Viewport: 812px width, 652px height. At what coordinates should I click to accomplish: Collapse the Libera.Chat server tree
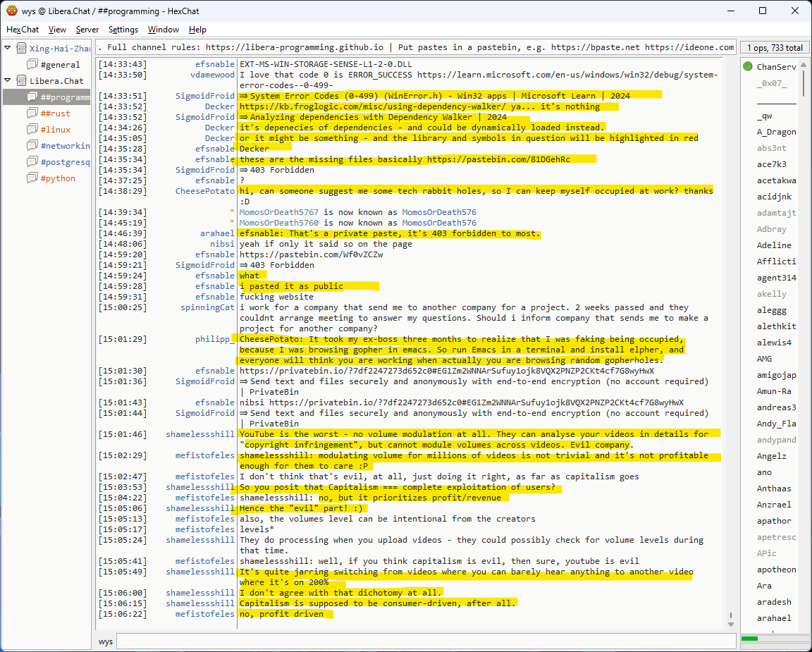(x=8, y=81)
